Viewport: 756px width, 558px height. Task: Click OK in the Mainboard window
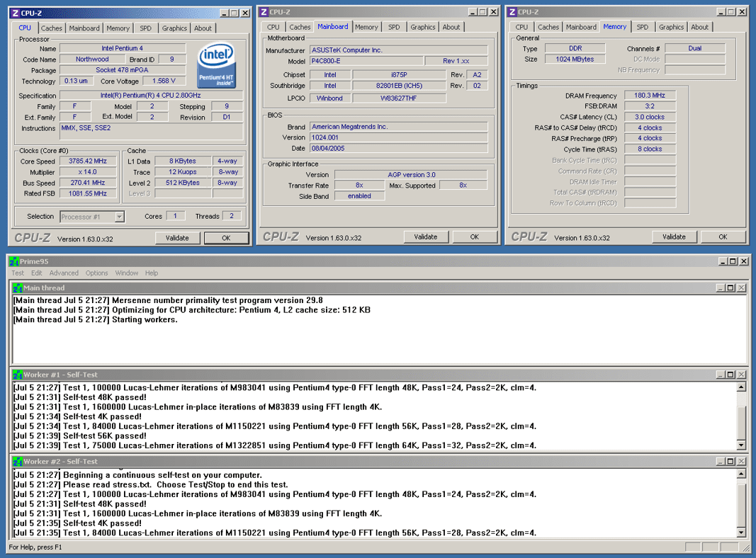coord(475,237)
